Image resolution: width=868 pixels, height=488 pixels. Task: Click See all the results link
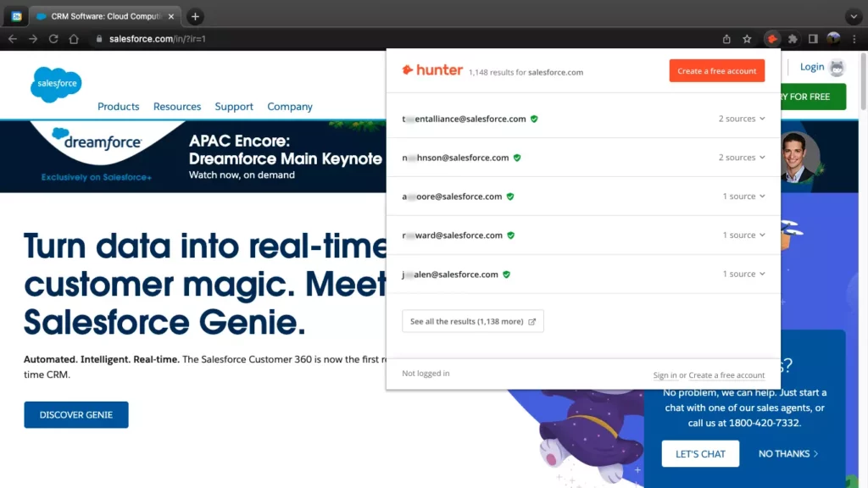tap(472, 321)
